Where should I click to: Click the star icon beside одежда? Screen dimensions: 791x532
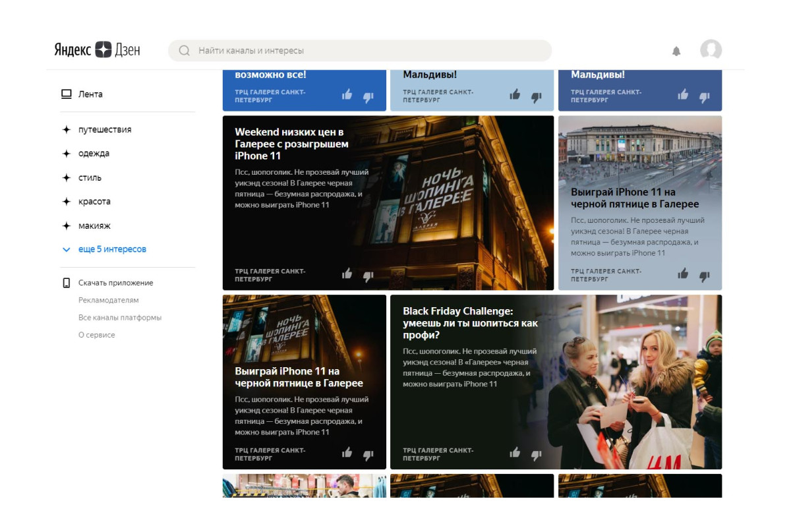pyautogui.click(x=66, y=154)
